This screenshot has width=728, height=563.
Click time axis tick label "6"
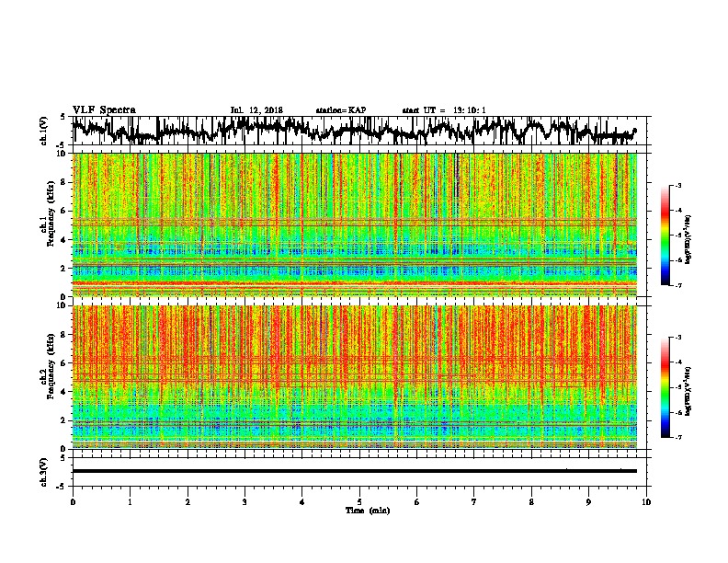(x=417, y=502)
